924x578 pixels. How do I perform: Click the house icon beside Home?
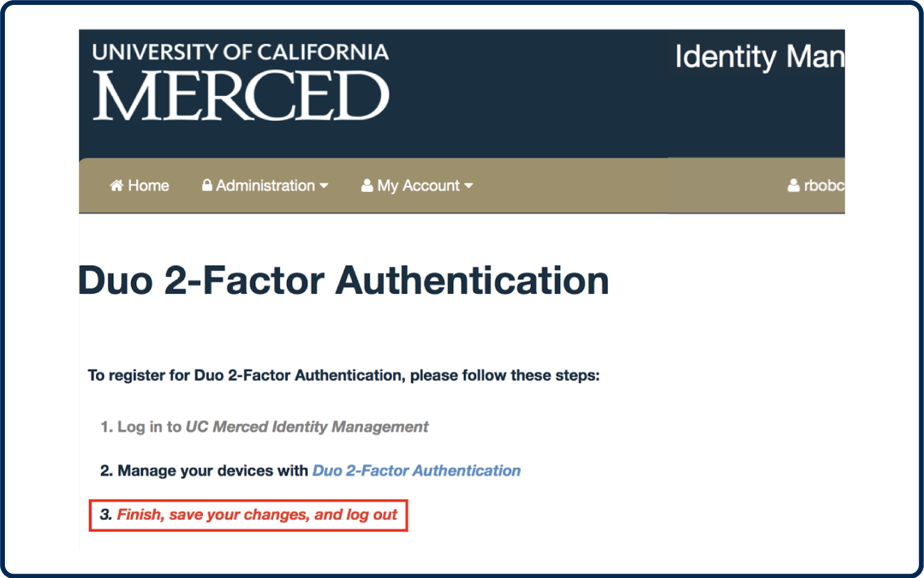coord(116,185)
